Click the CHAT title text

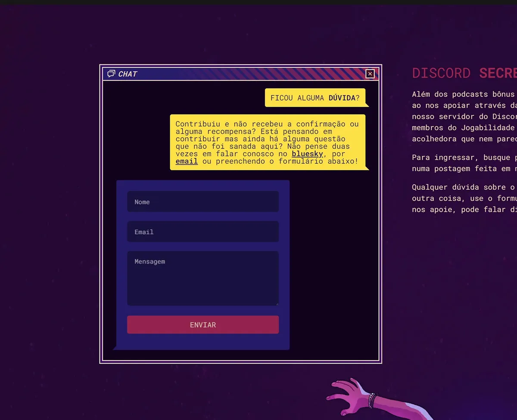tap(128, 74)
